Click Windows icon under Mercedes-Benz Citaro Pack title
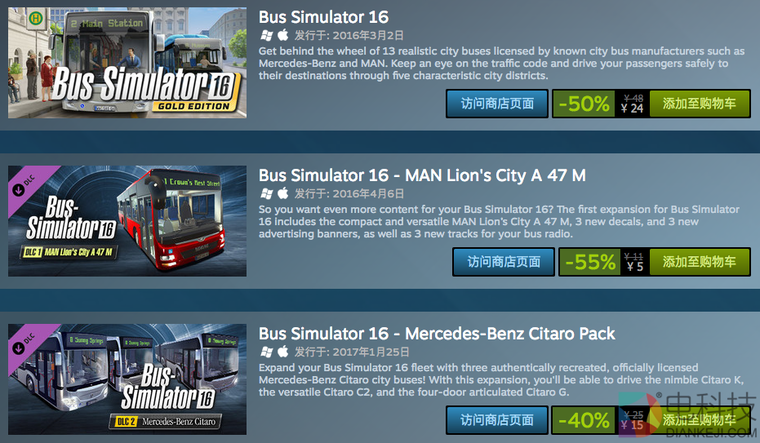Screen dimensions: 760x443 [266, 352]
